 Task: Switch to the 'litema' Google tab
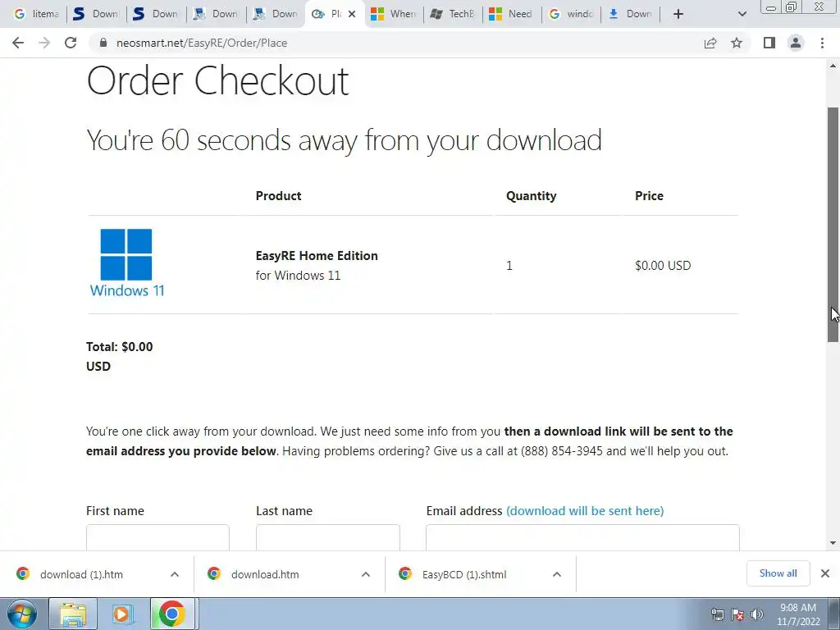click(36, 14)
